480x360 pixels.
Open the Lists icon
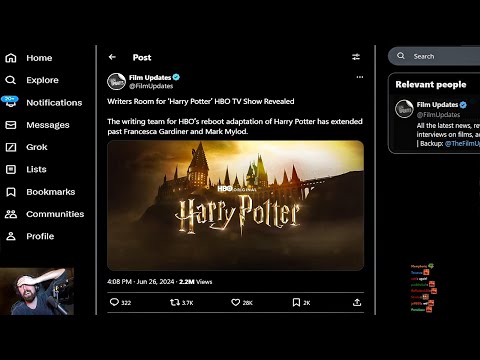[11, 169]
